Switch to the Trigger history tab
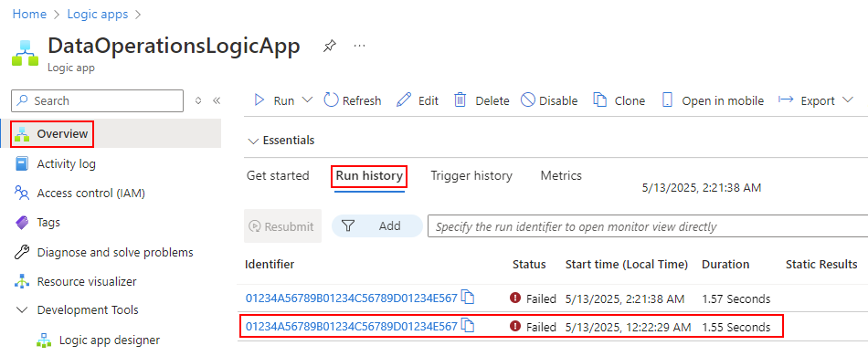 [471, 176]
